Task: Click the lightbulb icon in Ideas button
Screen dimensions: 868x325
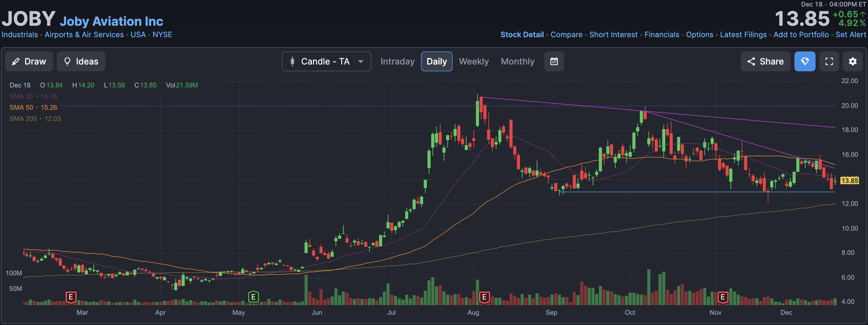Action: coord(67,61)
